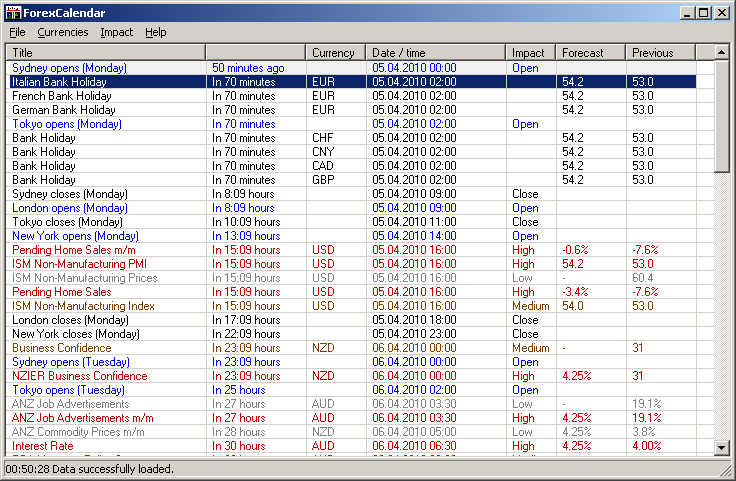The width and height of the screenshot is (736, 481).
Task: Select the ANZ Job Advertisements m/m row
Action: pyautogui.click(x=351, y=418)
